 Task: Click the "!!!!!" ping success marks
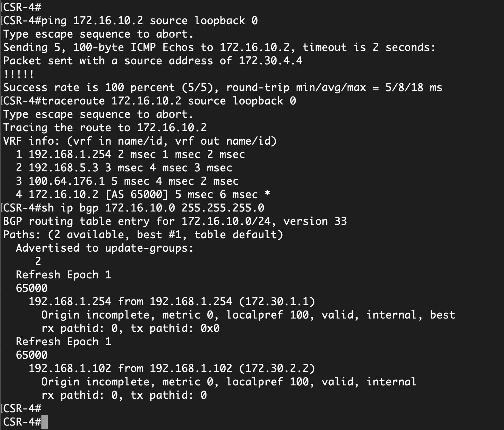(18, 74)
